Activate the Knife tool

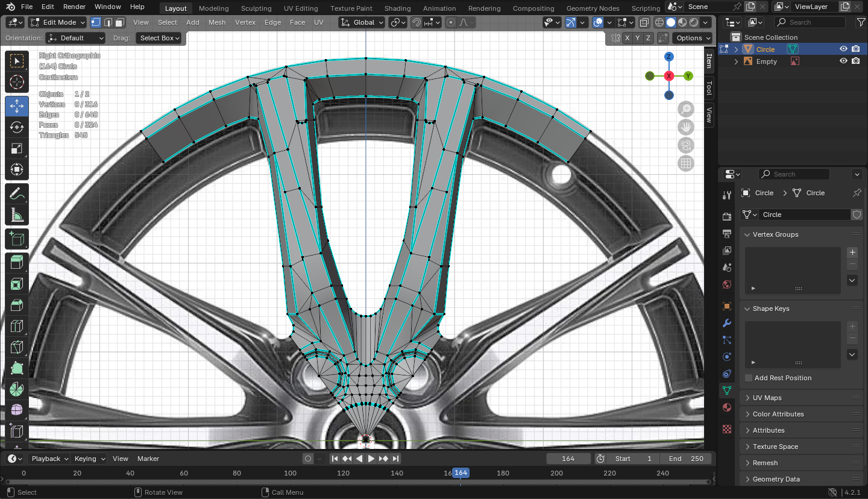17,348
